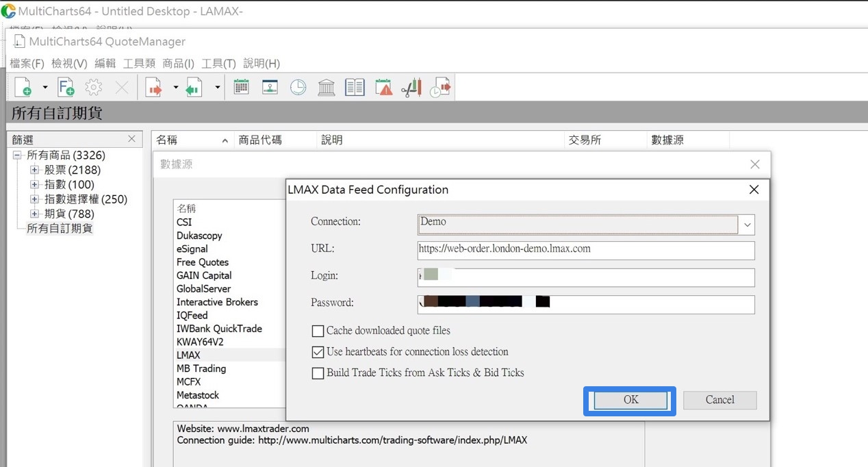Click the MultiCharts logo in title bar
Viewport: 868px width, 467px height.
point(8,11)
